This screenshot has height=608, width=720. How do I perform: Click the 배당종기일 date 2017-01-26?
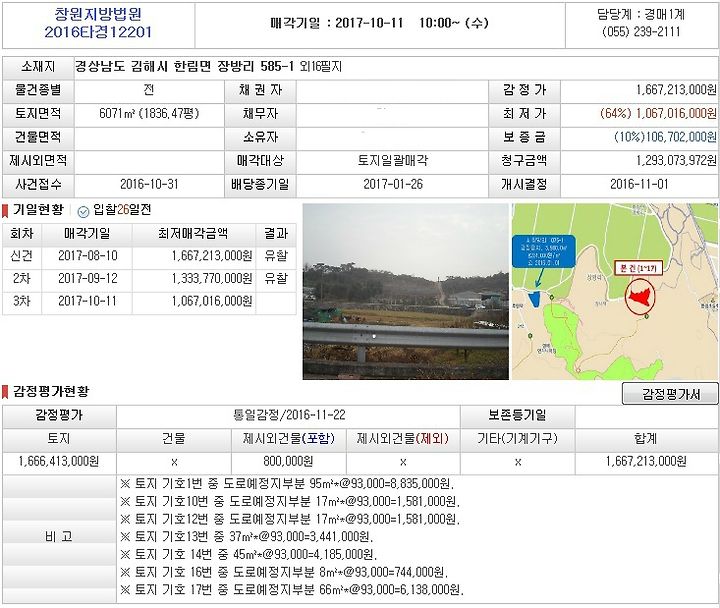(x=393, y=184)
